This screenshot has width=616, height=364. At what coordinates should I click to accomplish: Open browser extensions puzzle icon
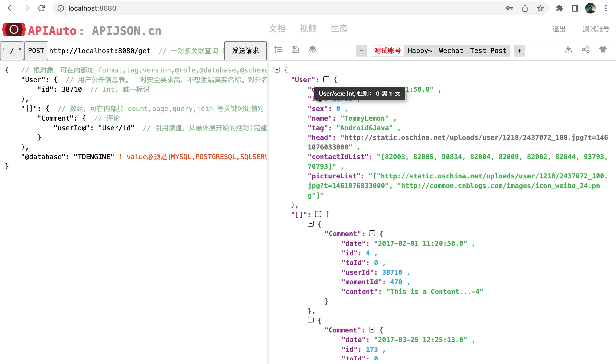(560, 8)
